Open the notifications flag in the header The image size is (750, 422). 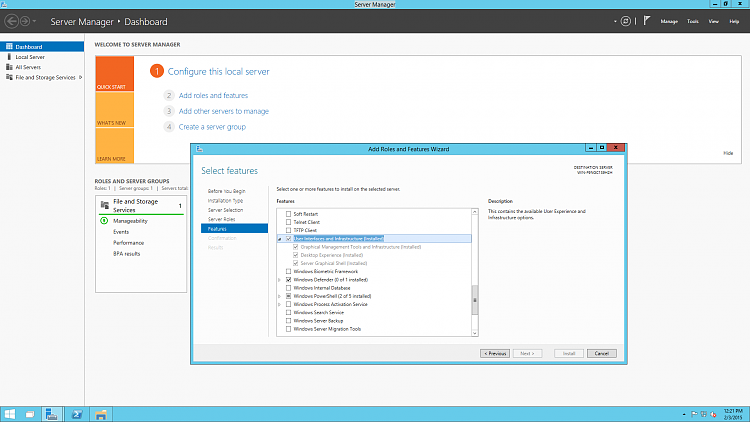coord(647,21)
